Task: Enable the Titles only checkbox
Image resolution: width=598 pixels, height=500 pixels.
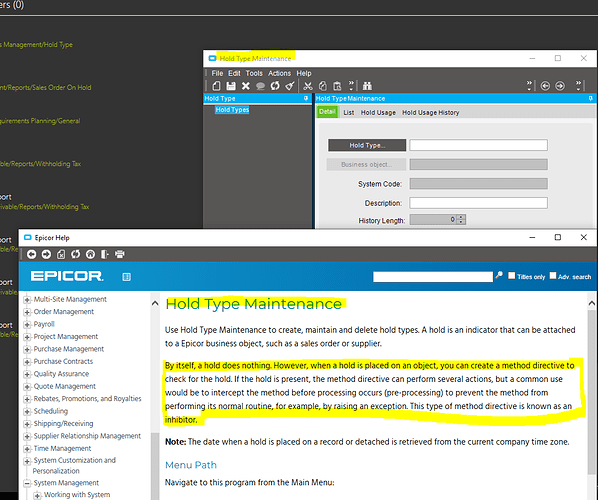Action: click(x=512, y=276)
